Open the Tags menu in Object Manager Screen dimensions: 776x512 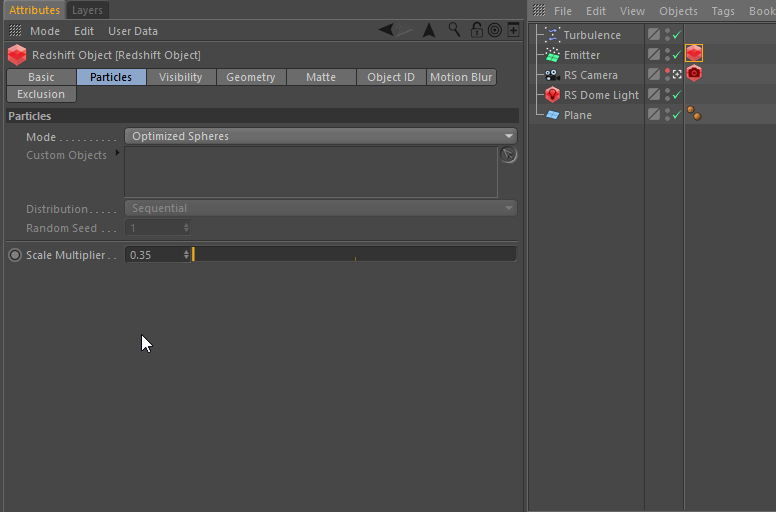click(723, 11)
